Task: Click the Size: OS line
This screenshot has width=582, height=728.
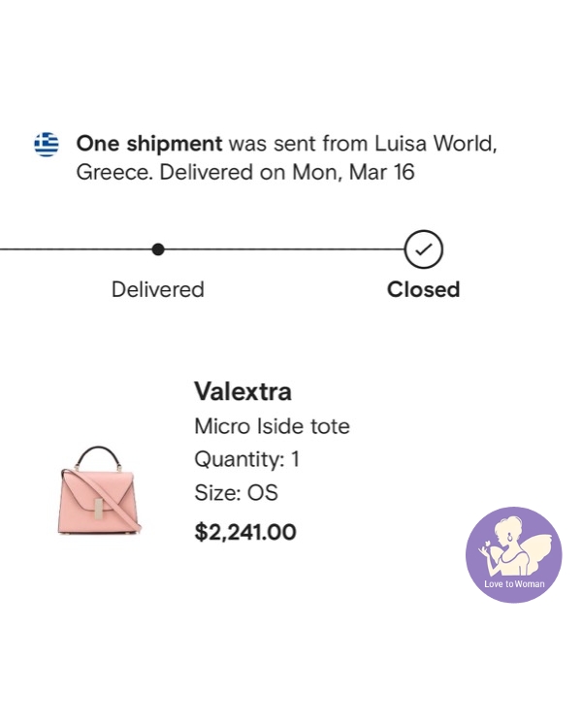Action: pyautogui.click(x=236, y=493)
